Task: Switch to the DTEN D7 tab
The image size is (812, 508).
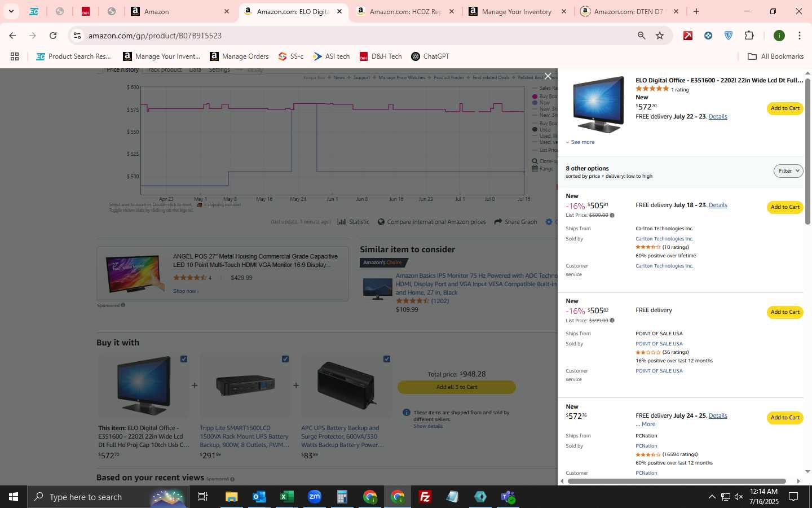Action: 629,11
